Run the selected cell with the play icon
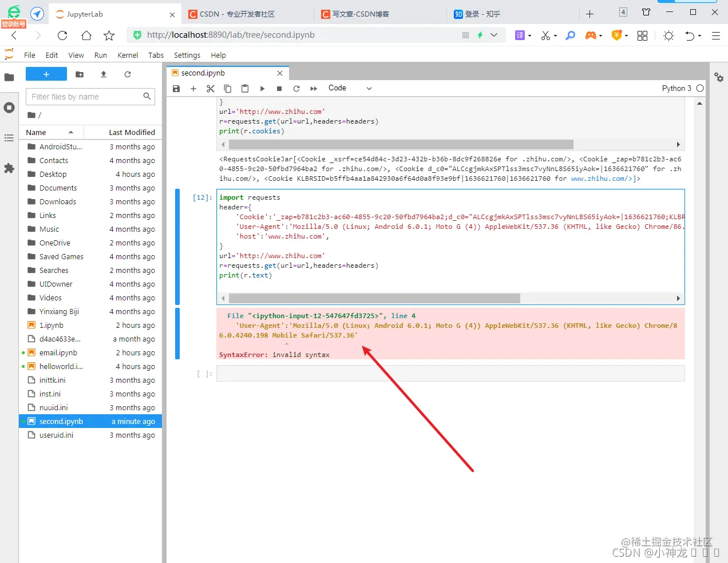Image resolution: width=728 pixels, height=563 pixels. pyautogui.click(x=262, y=89)
